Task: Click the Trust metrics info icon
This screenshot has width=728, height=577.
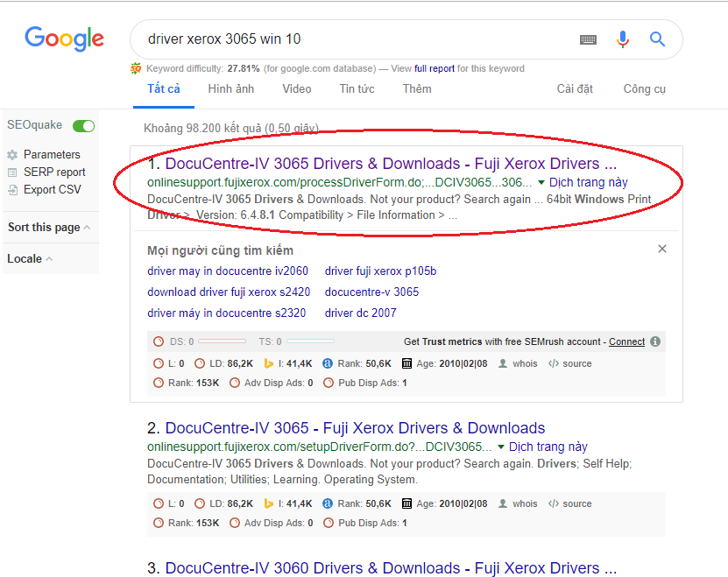Action: pyautogui.click(x=655, y=342)
